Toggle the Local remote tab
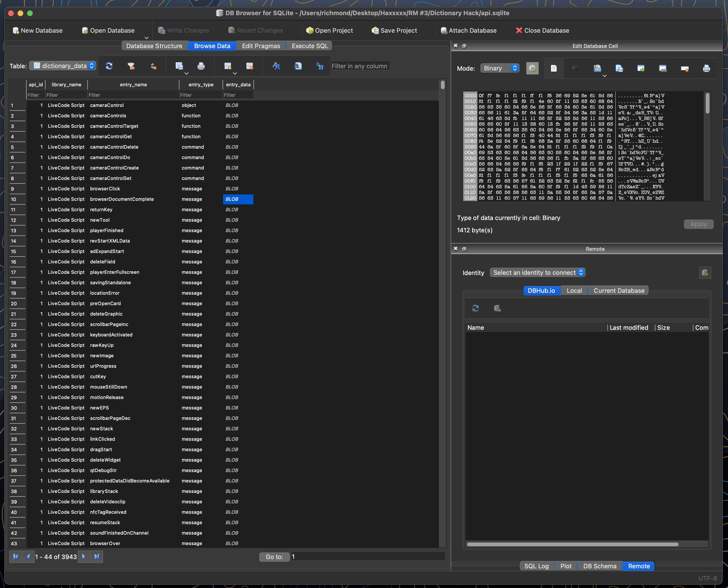Image resolution: width=728 pixels, height=588 pixels. click(x=574, y=290)
